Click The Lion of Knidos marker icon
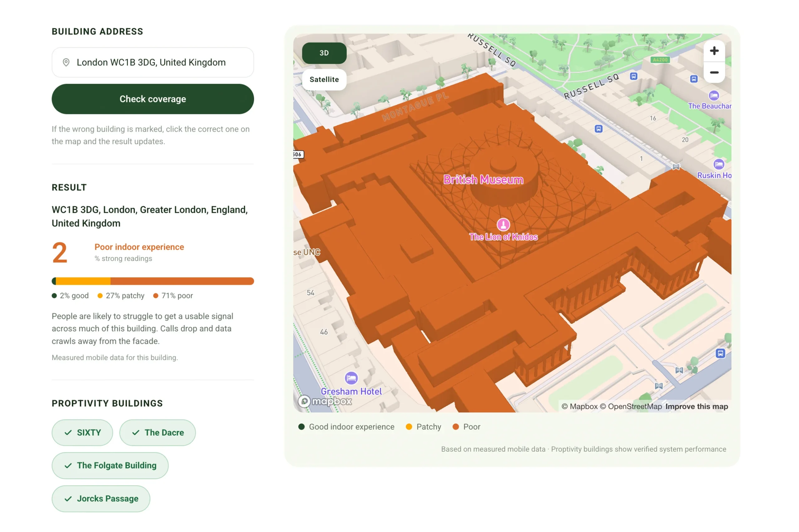 coord(503,224)
